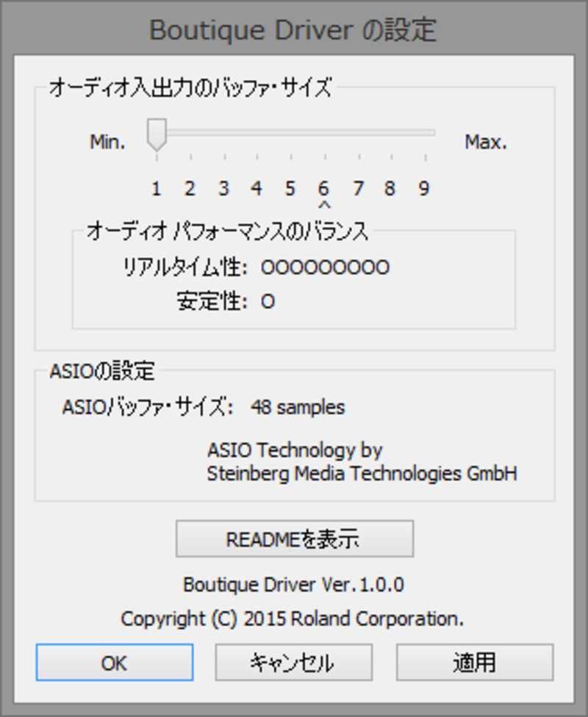Click the Steinberg Media Technologies GmbH text

362,473
